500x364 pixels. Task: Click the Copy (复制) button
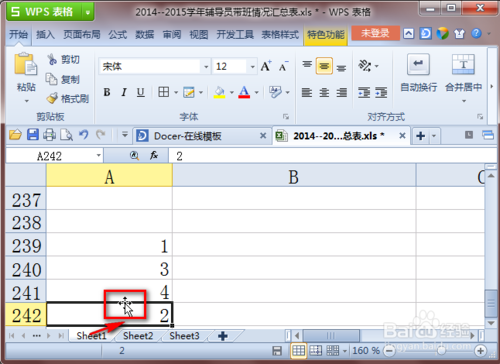(63, 79)
